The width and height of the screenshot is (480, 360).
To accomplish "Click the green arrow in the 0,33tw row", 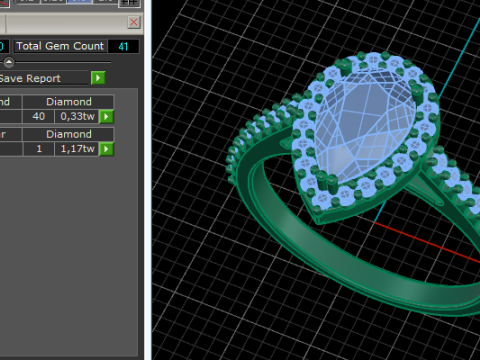I will point(107,117).
